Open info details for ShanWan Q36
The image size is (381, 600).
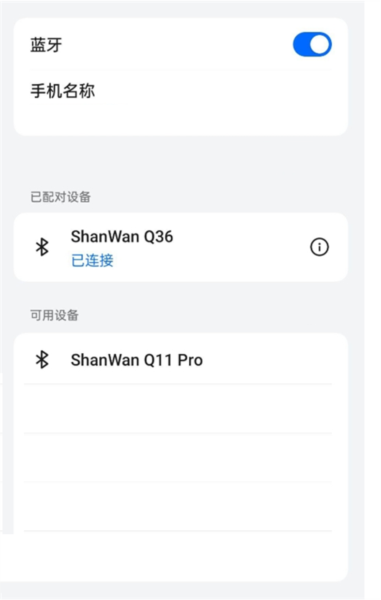pyautogui.click(x=319, y=247)
